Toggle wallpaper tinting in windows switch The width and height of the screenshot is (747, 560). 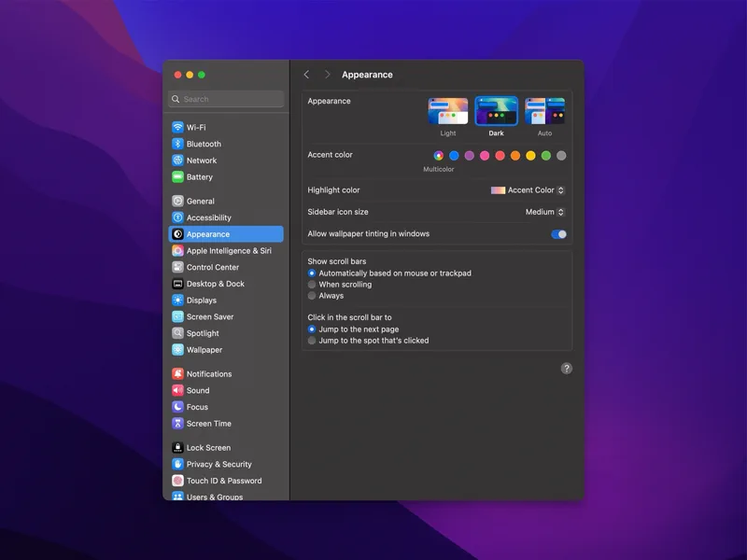tap(558, 234)
